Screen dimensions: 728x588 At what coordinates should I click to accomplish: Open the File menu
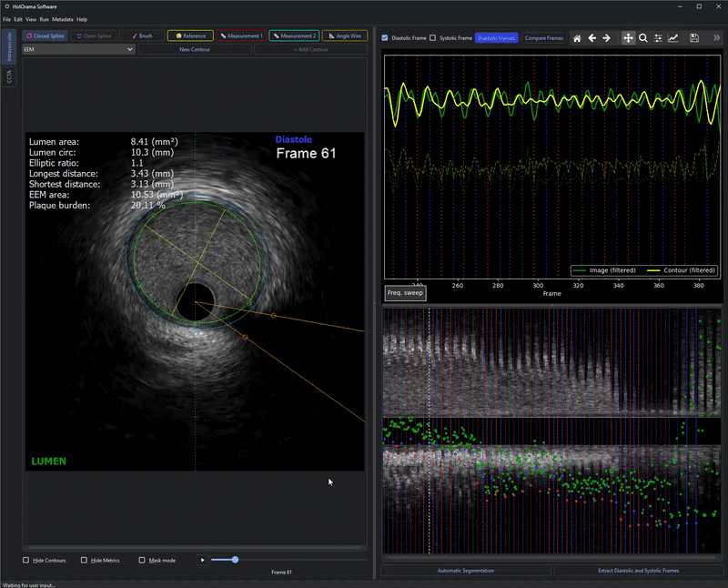pyautogui.click(x=6, y=19)
